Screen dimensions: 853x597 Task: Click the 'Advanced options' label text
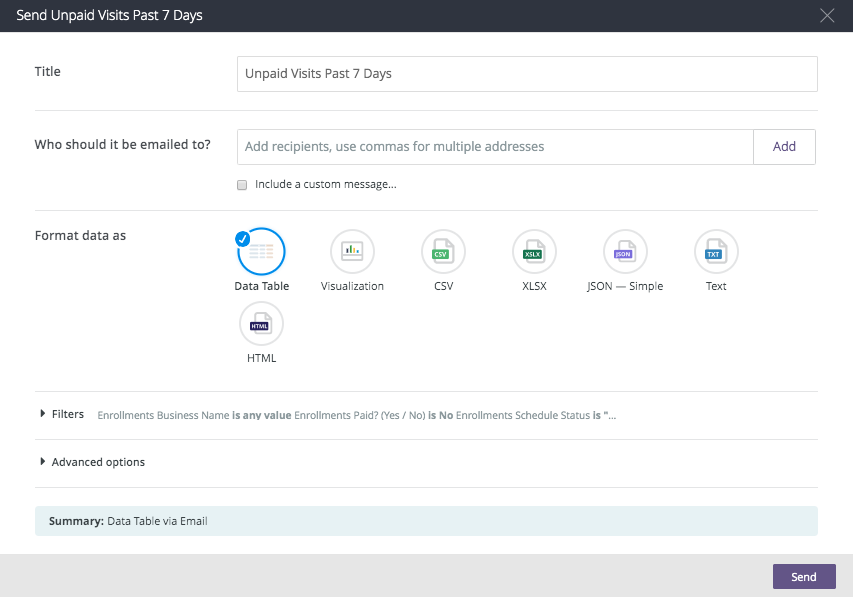tap(98, 462)
